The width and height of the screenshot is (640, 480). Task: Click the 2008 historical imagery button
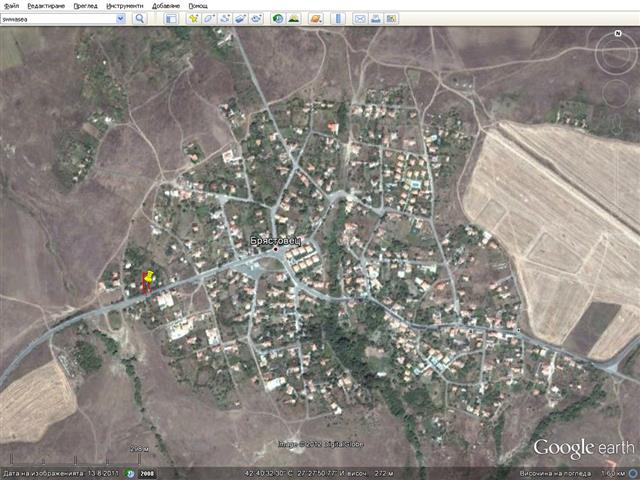[x=144, y=473]
